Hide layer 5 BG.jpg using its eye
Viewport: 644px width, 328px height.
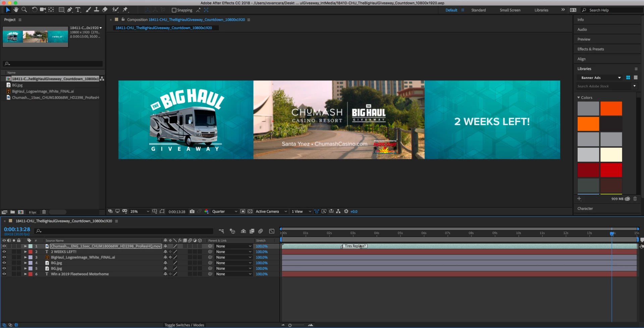(x=4, y=268)
